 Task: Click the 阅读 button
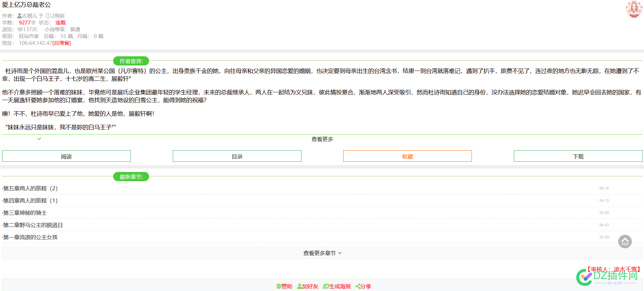coord(66,156)
